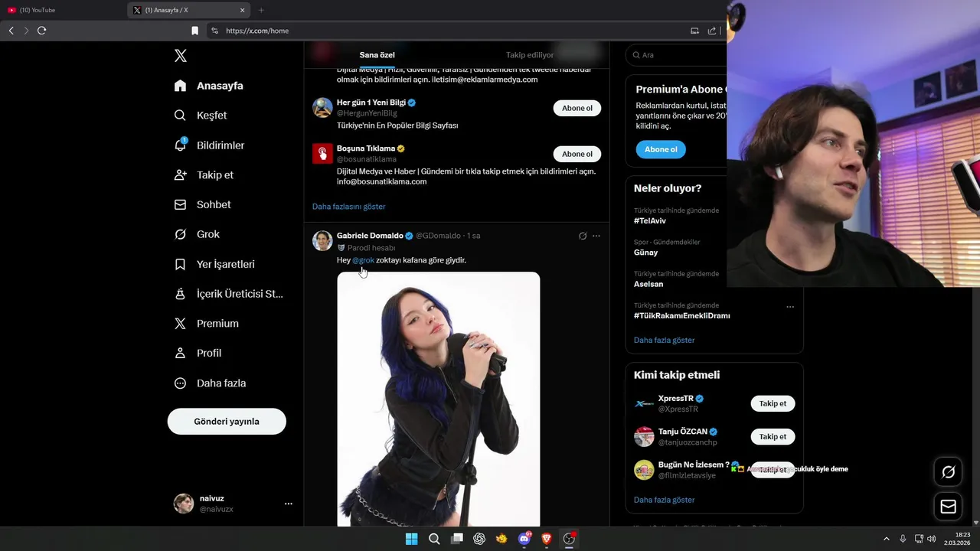Open the floating messages envelope button
This screenshot has height=551, width=980.
click(x=948, y=507)
